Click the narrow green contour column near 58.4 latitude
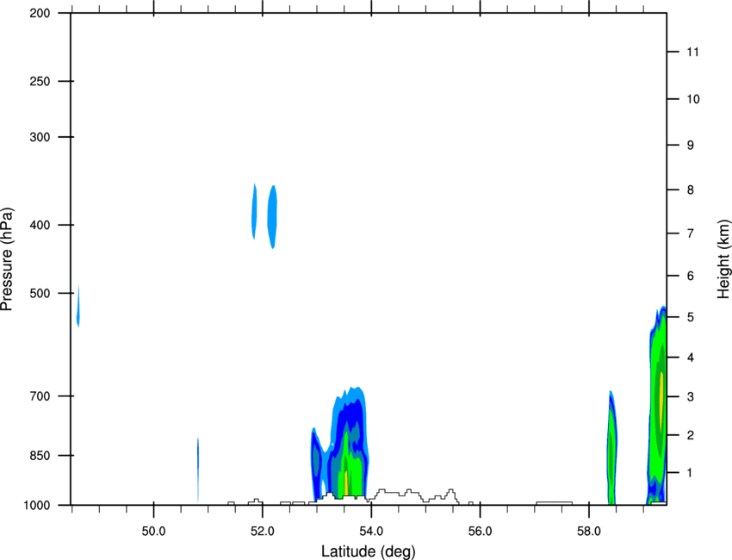Viewport: 732px width, 560px height. [611, 448]
